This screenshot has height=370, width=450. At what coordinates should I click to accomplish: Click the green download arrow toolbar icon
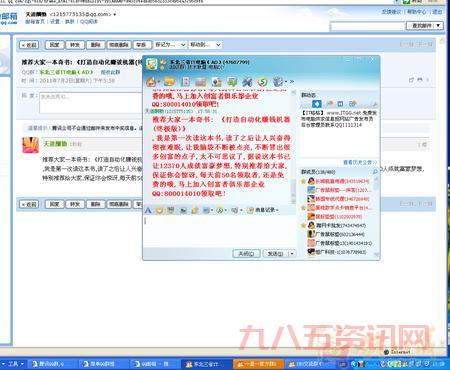(232, 81)
